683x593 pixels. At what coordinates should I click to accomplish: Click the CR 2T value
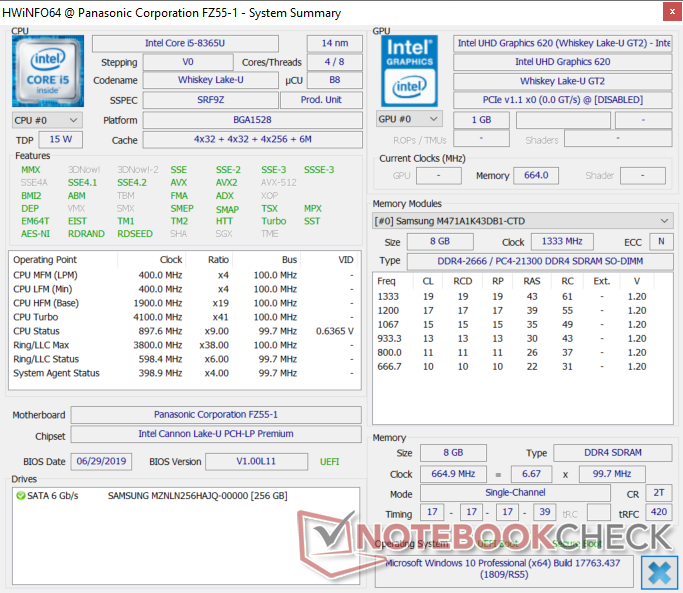659,493
